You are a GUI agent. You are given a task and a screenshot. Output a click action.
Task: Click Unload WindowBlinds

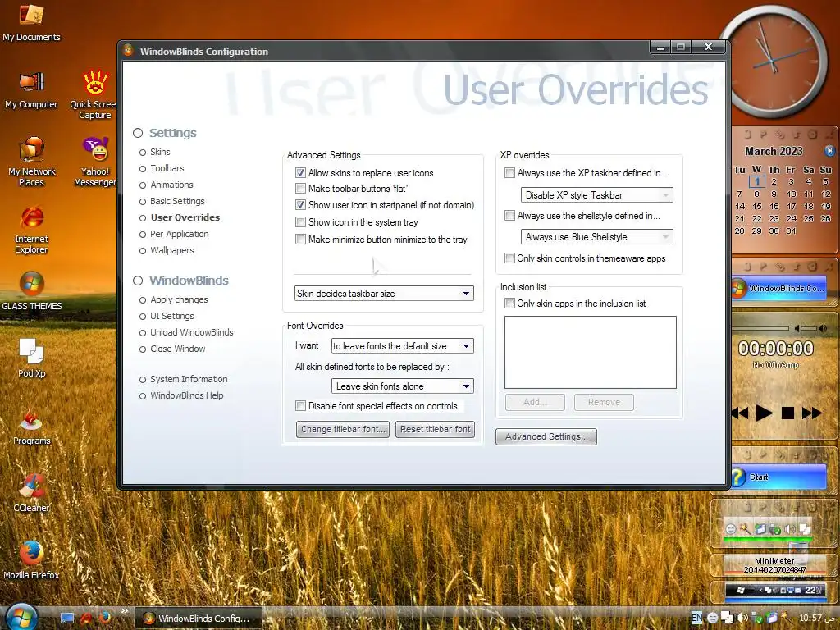tap(191, 332)
